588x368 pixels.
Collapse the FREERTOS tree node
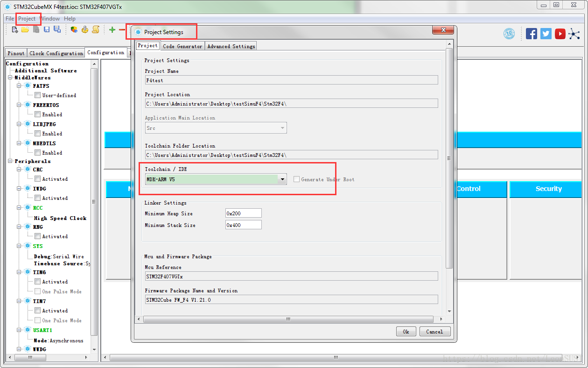[20, 105]
